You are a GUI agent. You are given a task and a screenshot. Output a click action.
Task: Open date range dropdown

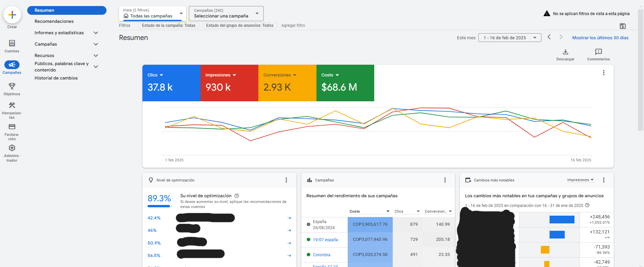(x=510, y=38)
